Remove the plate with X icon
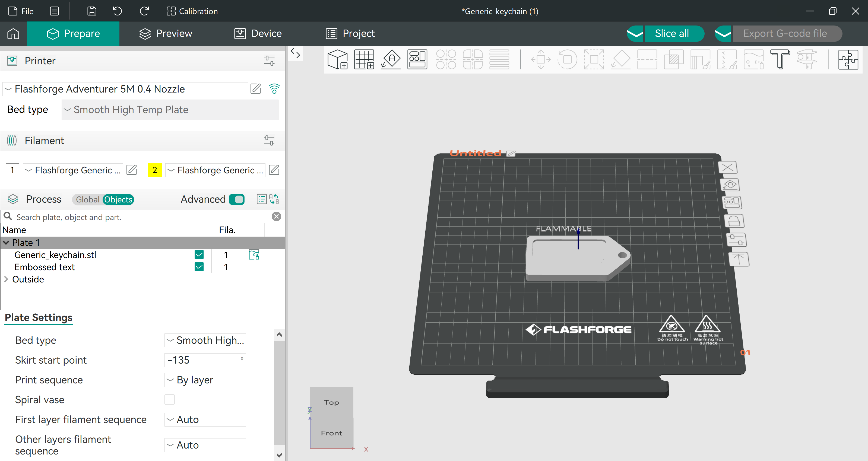The image size is (868, 461). [x=728, y=167]
